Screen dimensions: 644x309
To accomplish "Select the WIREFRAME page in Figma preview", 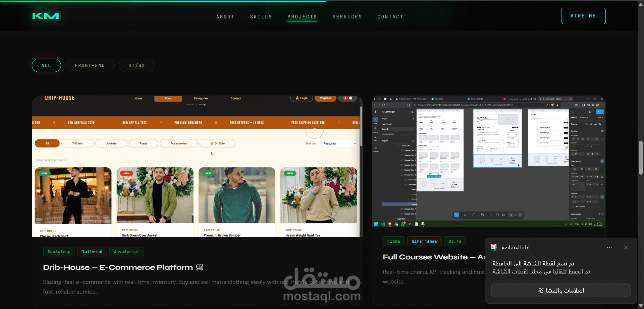I will pyautogui.click(x=387, y=124).
